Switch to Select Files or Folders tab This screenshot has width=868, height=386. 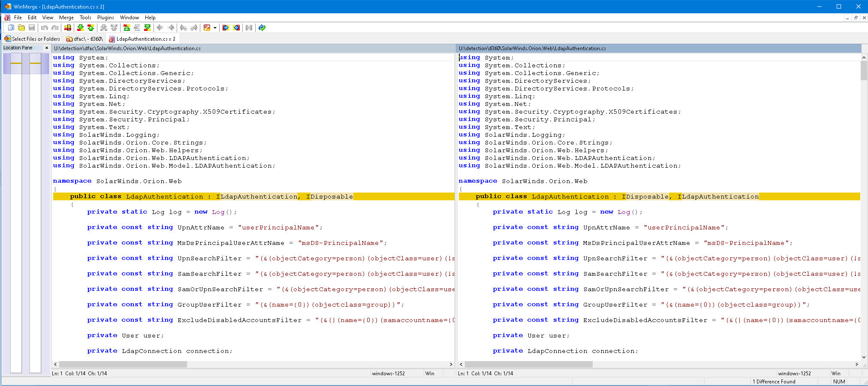pyautogui.click(x=32, y=39)
